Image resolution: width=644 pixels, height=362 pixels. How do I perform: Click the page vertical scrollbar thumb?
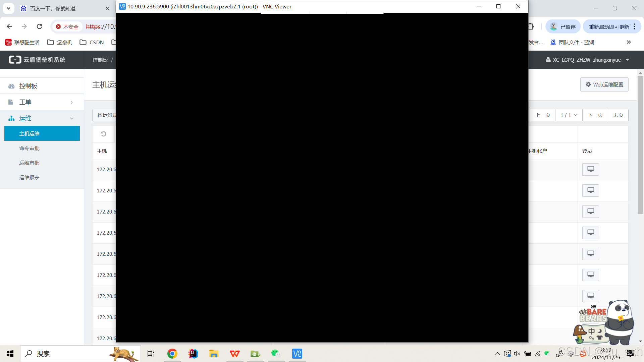tap(640, 144)
